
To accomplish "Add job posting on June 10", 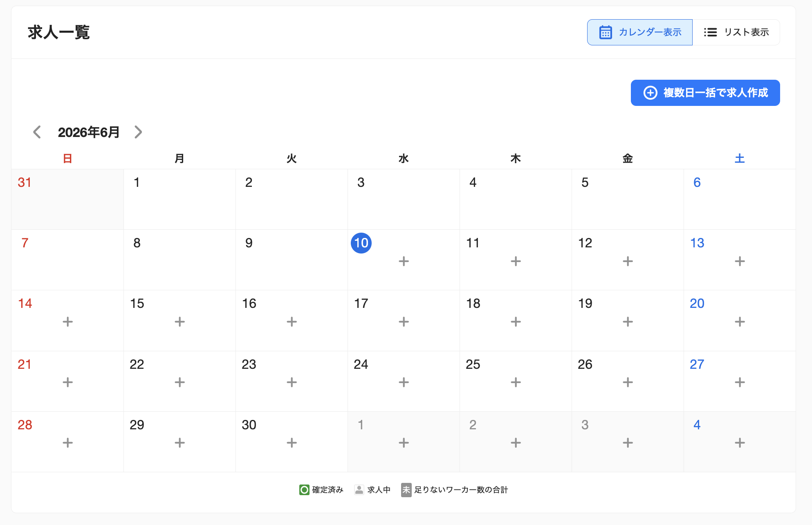I will click(404, 261).
